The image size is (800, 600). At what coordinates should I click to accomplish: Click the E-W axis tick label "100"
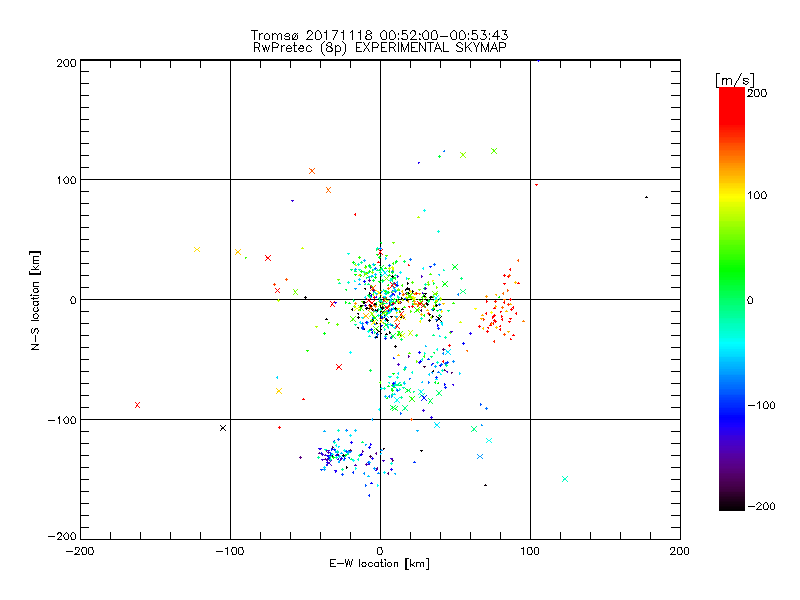pos(530,551)
